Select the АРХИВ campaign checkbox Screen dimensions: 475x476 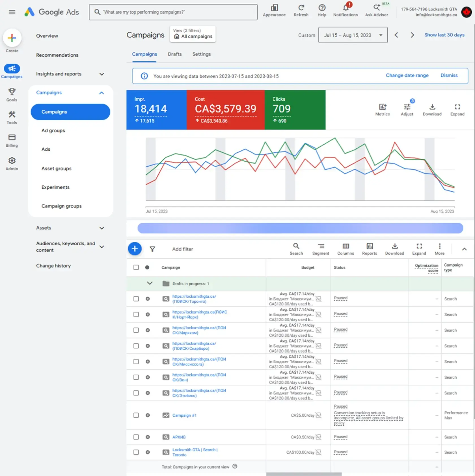tap(136, 437)
